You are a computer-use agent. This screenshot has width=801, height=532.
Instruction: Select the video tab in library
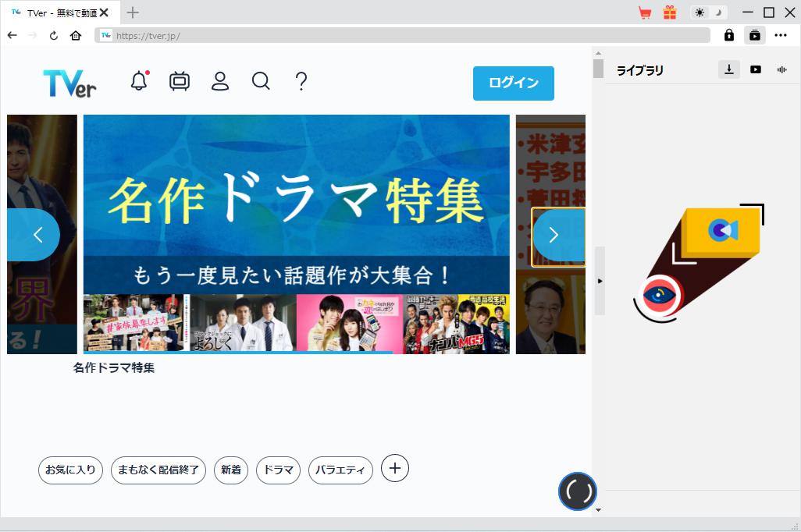point(756,69)
